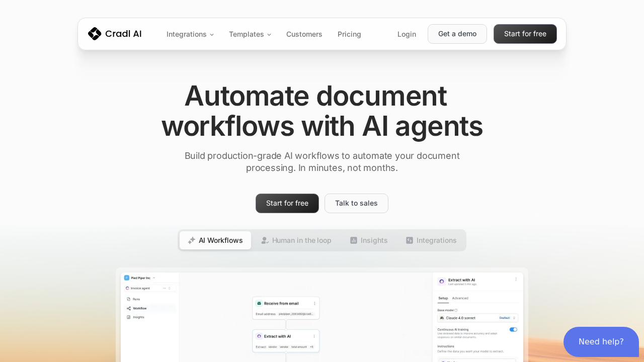Screen dimensions: 644x362
Task: Go to the Pricing page link
Action: coord(349,34)
